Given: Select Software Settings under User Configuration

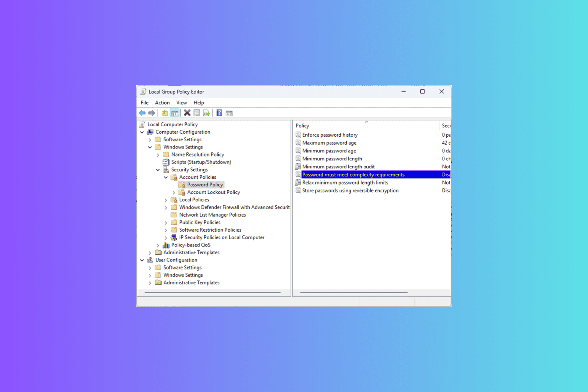Looking at the screenshot, I should pyautogui.click(x=182, y=268).
